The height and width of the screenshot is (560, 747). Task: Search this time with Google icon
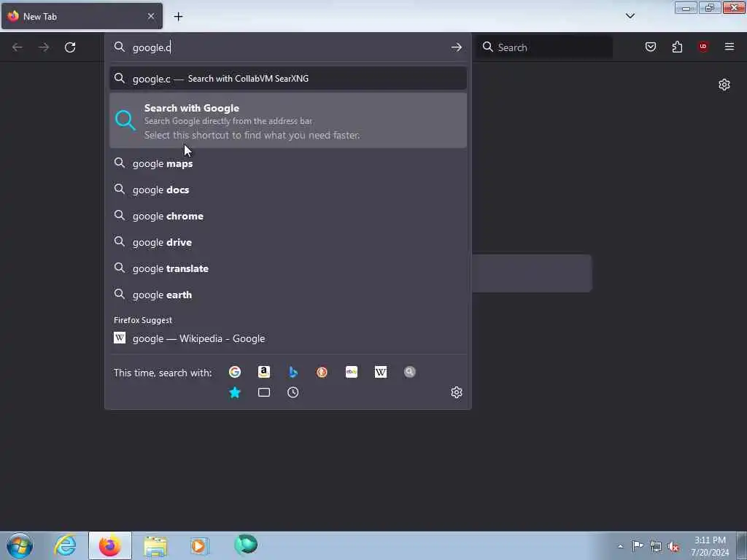pos(234,372)
